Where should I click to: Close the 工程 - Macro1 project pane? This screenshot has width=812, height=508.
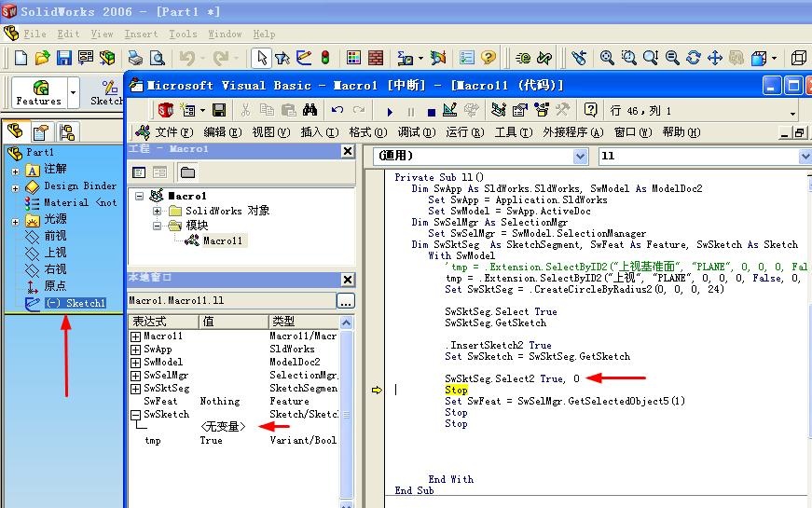click(x=348, y=151)
